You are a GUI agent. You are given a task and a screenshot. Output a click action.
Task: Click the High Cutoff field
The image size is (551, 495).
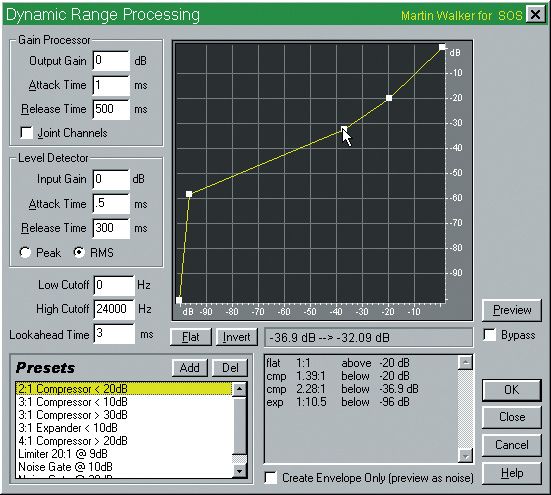[x=114, y=309]
